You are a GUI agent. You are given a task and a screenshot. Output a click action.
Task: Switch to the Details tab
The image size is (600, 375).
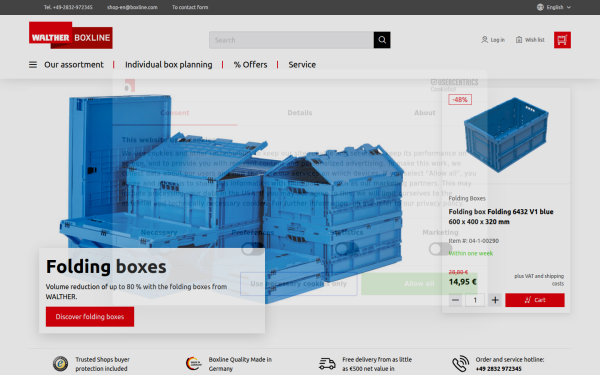coord(300,113)
